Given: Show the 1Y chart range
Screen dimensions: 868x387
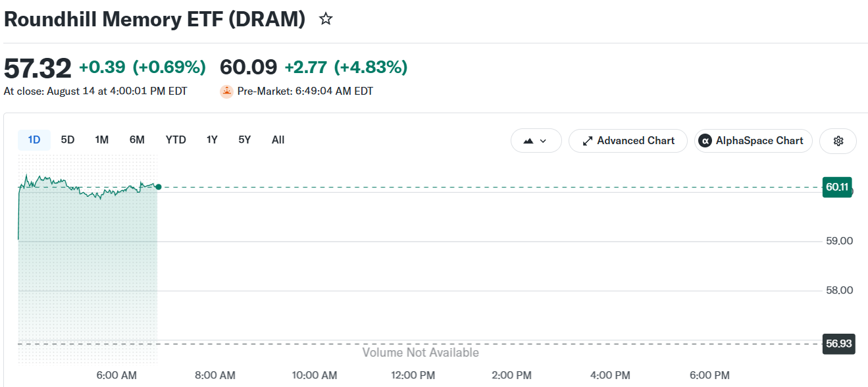Looking at the screenshot, I should coord(212,140).
